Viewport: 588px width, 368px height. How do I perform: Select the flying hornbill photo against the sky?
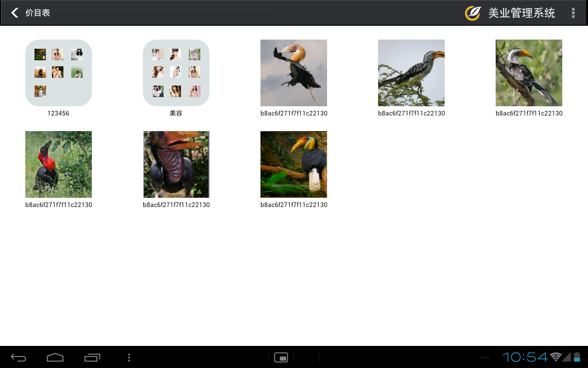point(294,73)
